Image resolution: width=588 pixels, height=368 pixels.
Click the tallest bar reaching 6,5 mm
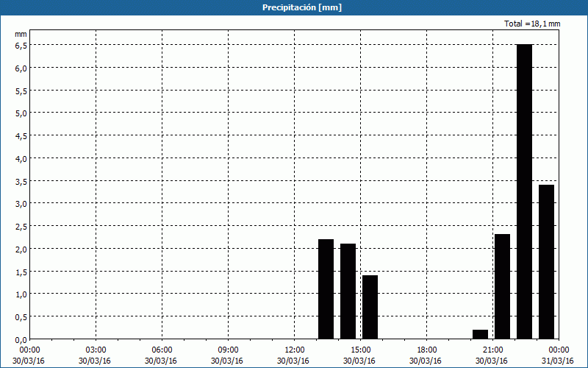tap(524, 191)
